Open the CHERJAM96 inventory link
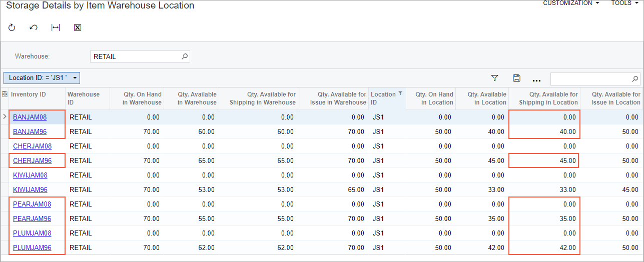 31,161
